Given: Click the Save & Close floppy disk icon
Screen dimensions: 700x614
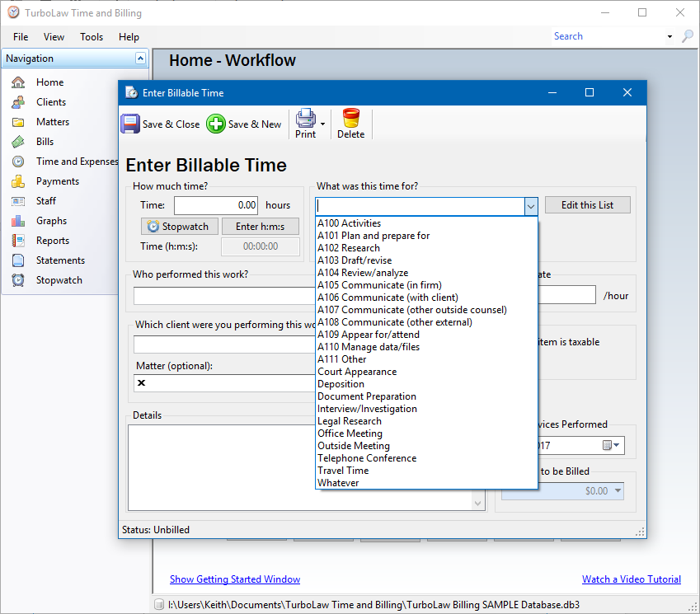Looking at the screenshot, I should 130,124.
